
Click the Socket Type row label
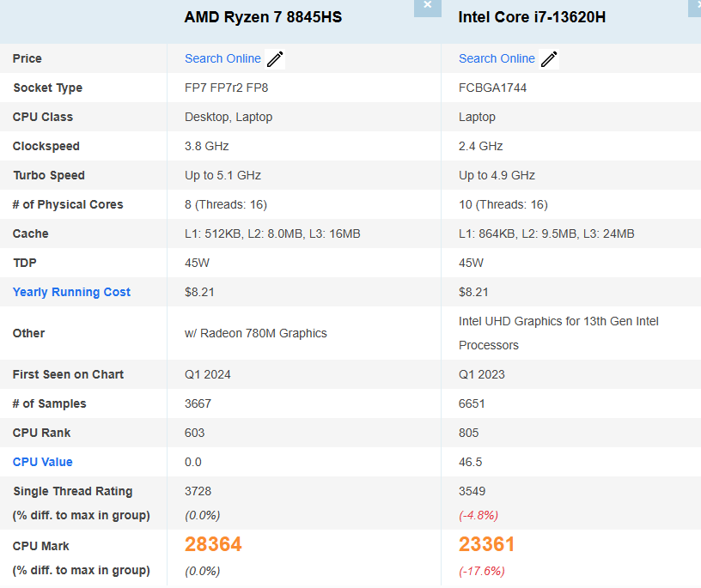point(48,88)
